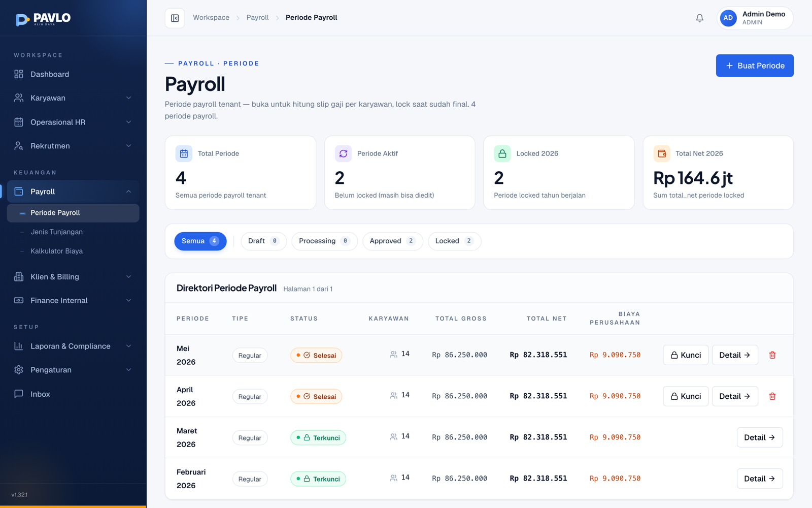812x508 pixels.
Task: Click the employee icon in Februari 2026 row
Action: pyautogui.click(x=393, y=478)
